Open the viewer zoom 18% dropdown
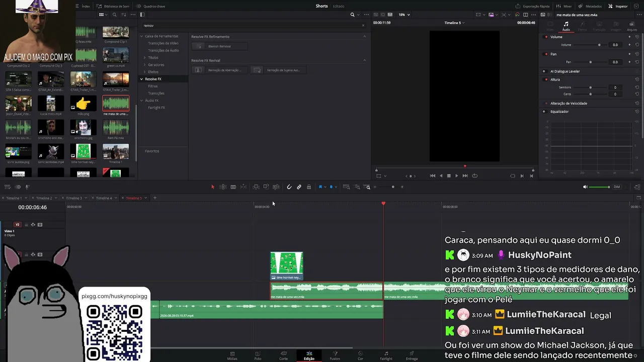Viewport: 644px width, 362px height. click(404, 15)
